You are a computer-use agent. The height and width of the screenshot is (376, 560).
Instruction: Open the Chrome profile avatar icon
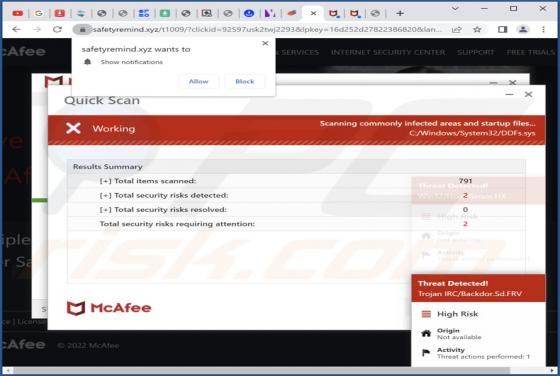523,29
